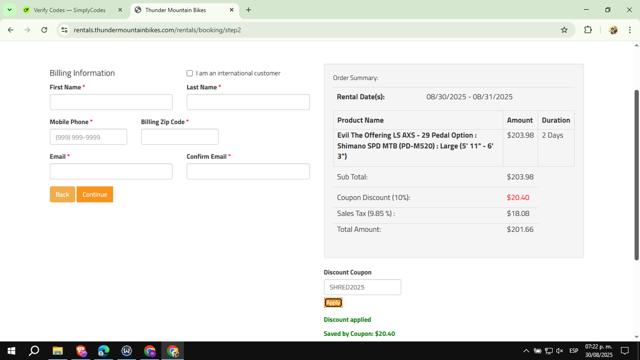Open File Explorer from the taskbar

pyautogui.click(x=58, y=351)
